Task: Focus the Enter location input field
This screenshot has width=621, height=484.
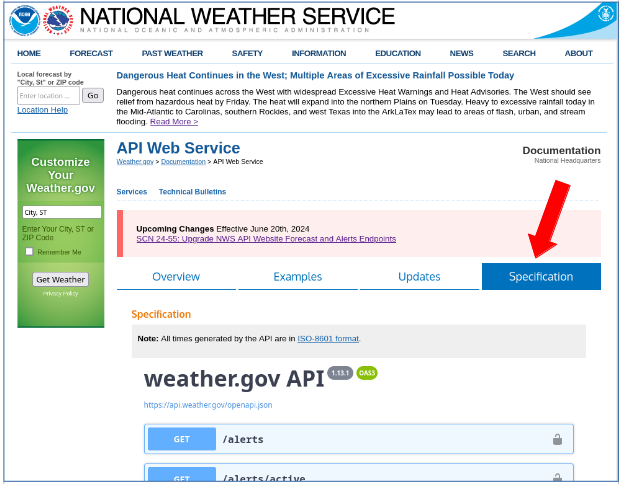Action: (48, 96)
